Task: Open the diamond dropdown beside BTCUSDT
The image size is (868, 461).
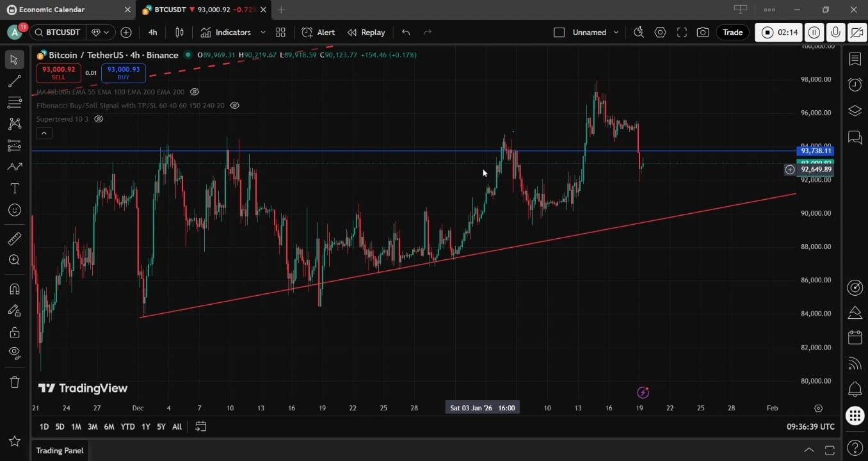Action: tap(100, 33)
